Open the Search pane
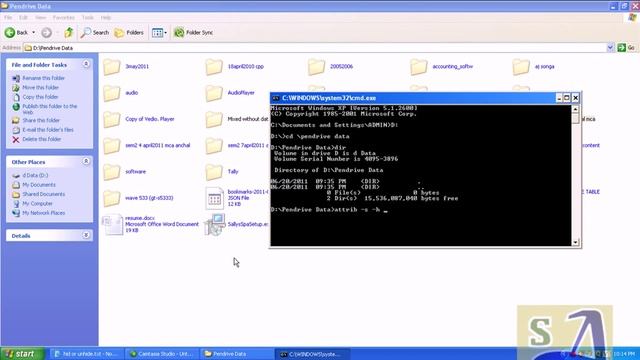This screenshot has width=640, height=360. tap(95, 33)
